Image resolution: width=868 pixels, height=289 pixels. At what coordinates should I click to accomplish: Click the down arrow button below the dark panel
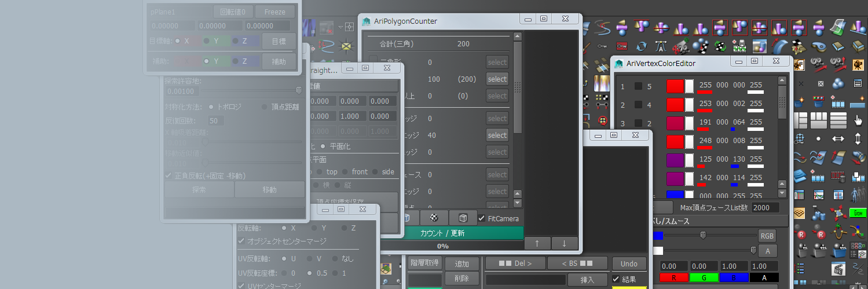point(565,243)
